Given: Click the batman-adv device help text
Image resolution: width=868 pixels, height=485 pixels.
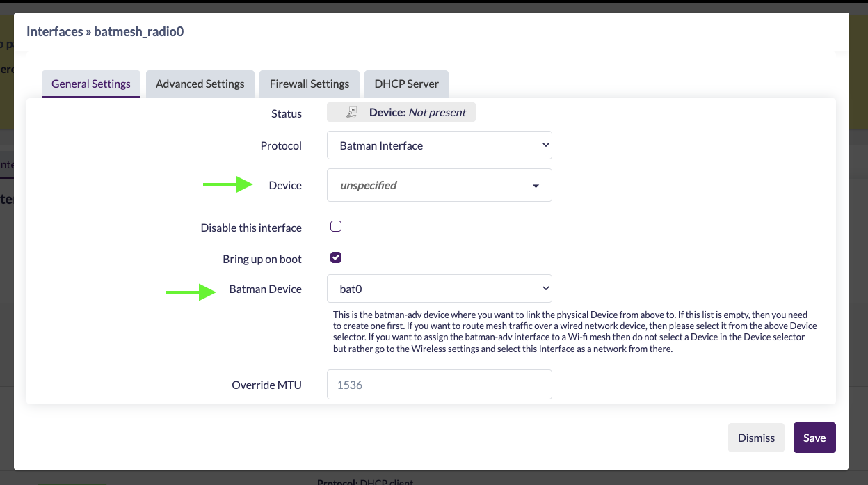Looking at the screenshot, I should 574,332.
